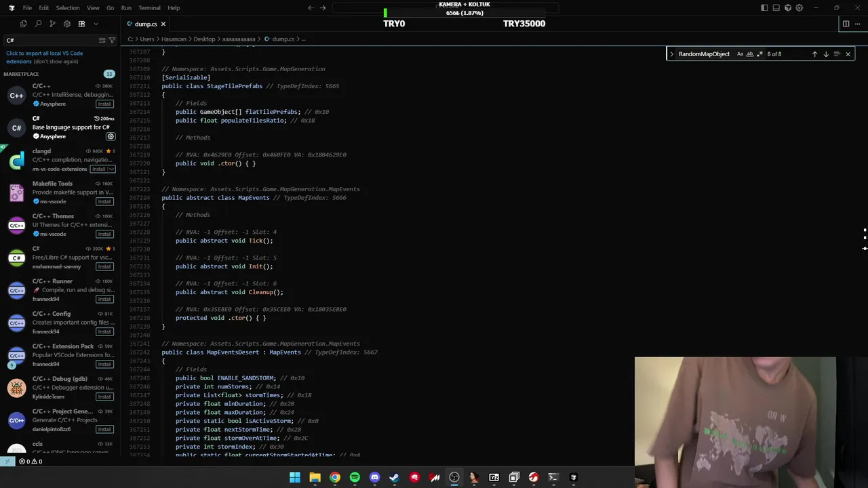
Task: Open the Explorer view icon in sidebar
Action: (24, 24)
